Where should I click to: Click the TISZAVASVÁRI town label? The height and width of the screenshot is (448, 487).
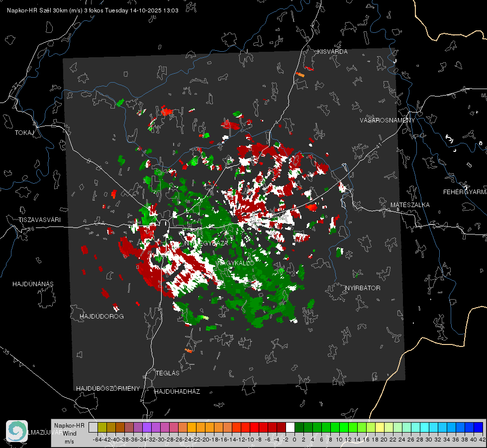(39, 220)
